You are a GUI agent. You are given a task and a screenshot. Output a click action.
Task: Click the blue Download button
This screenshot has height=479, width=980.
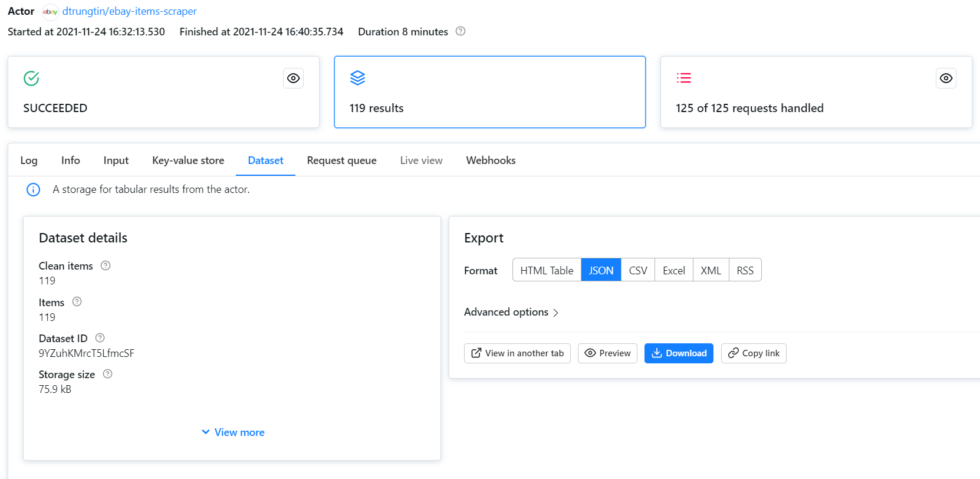(x=679, y=353)
